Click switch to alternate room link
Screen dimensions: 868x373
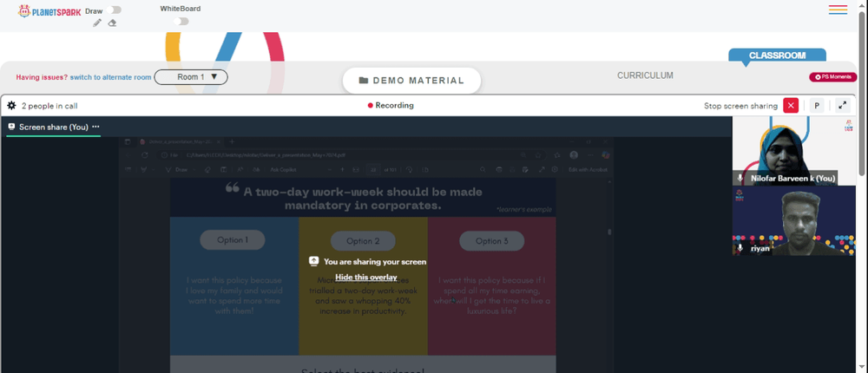pos(111,77)
